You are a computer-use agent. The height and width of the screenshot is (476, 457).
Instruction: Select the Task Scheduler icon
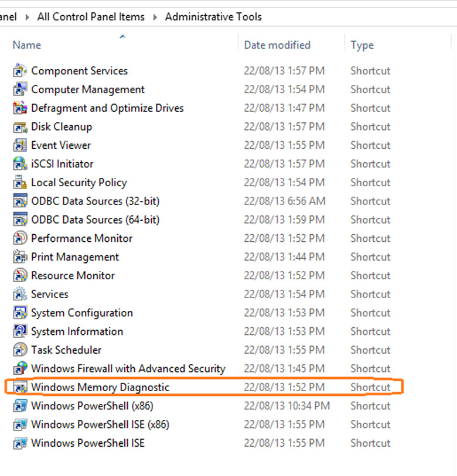pyautogui.click(x=20, y=350)
